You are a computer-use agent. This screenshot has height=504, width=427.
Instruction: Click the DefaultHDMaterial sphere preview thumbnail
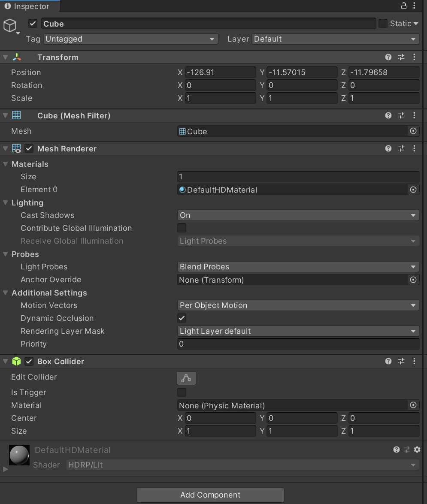[x=19, y=455]
